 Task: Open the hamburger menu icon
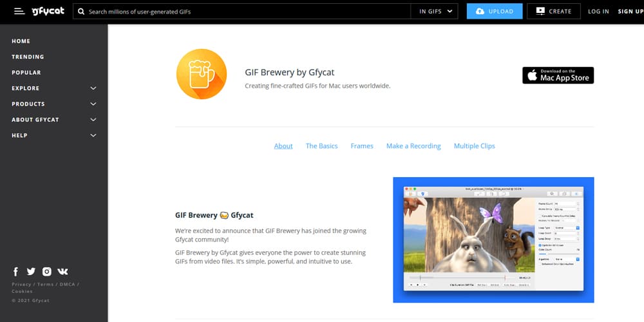coord(19,12)
